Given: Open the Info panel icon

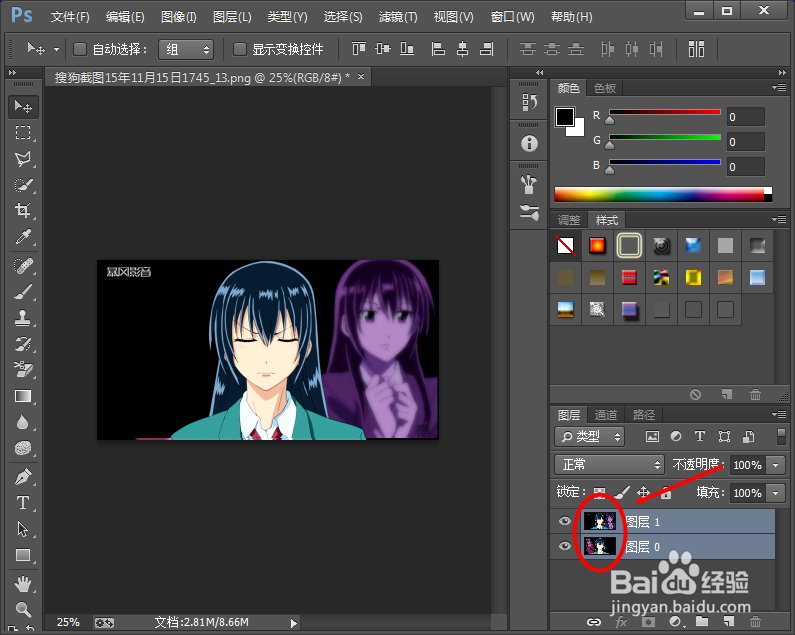Looking at the screenshot, I should [529, 144].
